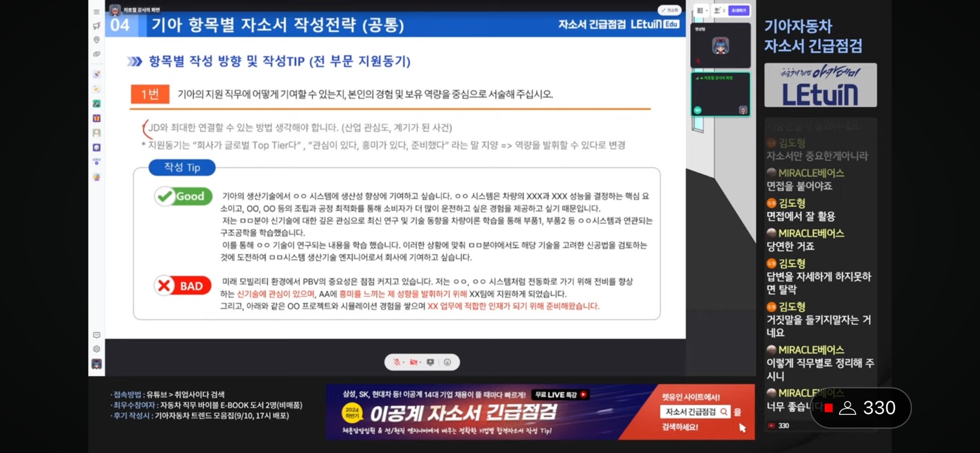Click the 무료 LIVE 특강 badge
Screen dimensions: 980x453
pos(559,394)
